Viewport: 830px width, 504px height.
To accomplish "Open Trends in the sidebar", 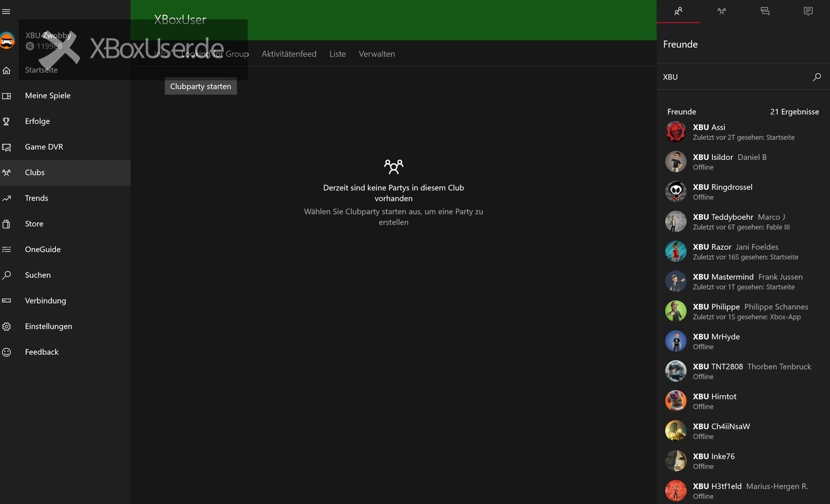I will tap(65, 198).
